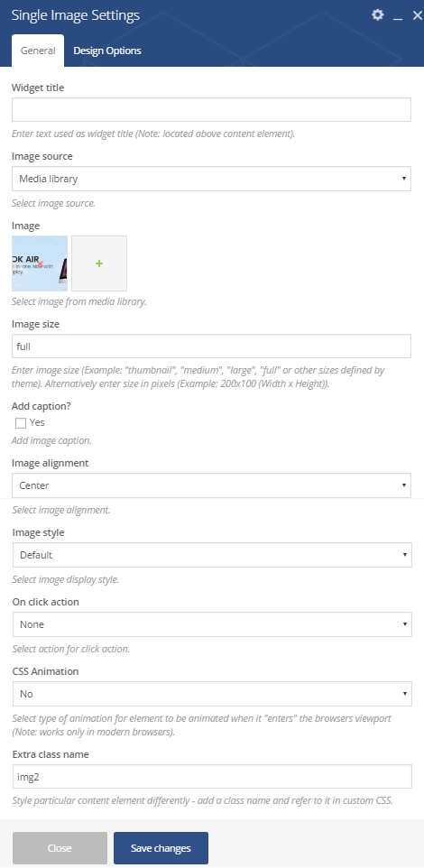Open the Image style Default dropdown

pos(212,555)
